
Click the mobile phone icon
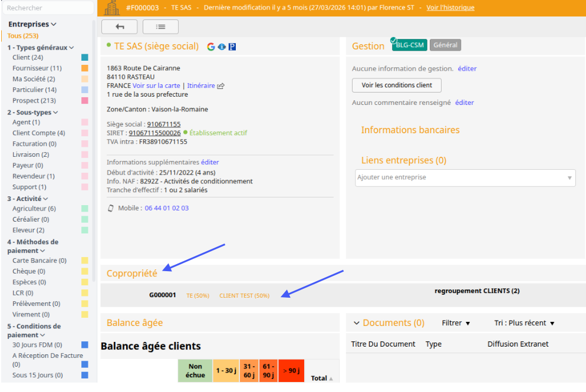[x=111, y=208]
